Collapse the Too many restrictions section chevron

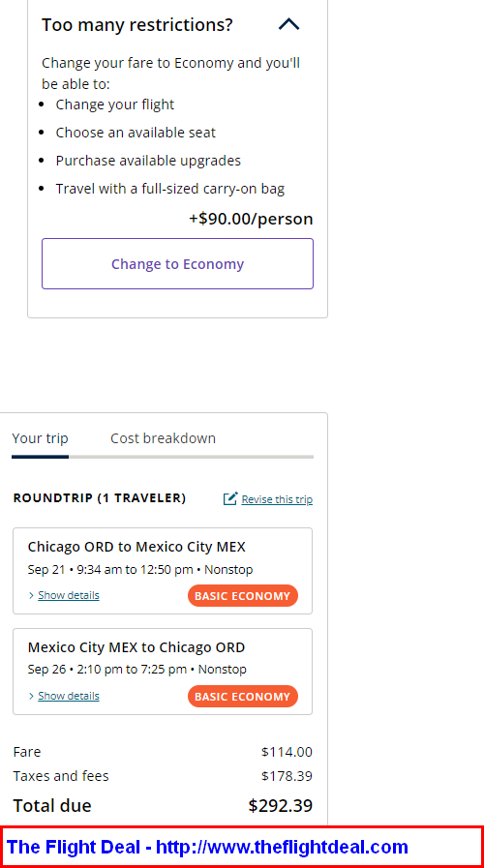pyautogui.click(x=288, y=24)
